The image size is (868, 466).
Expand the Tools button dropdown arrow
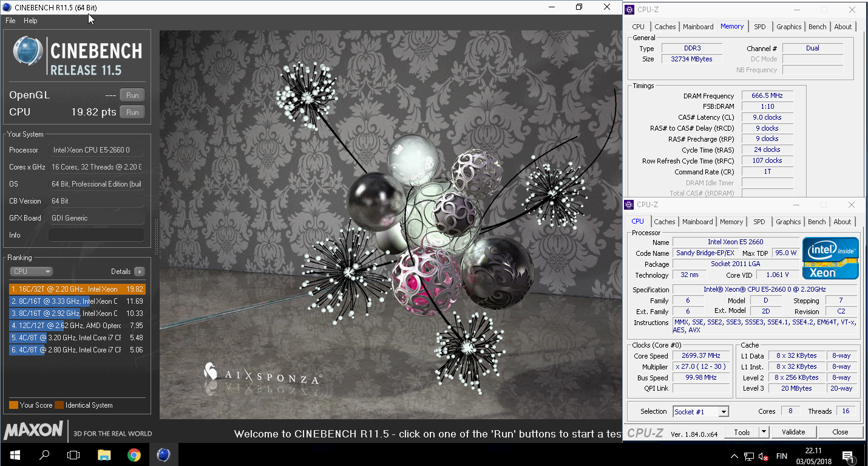pos(764,432)
